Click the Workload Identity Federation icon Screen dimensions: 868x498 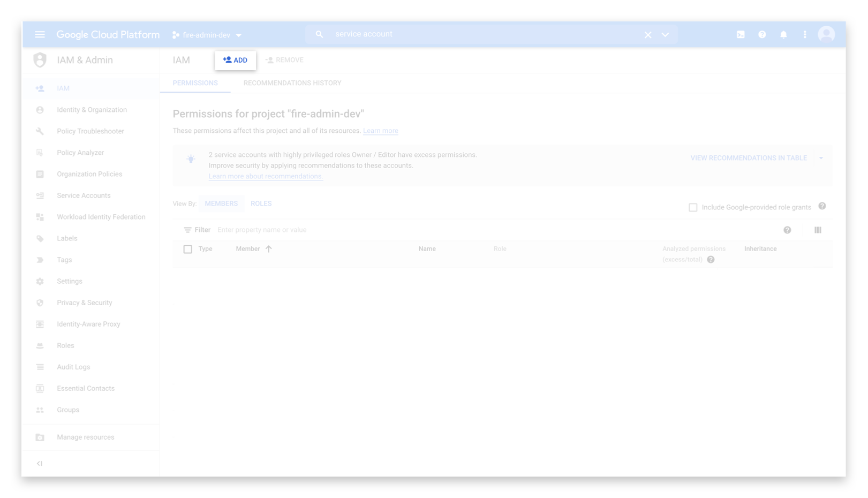40,217
